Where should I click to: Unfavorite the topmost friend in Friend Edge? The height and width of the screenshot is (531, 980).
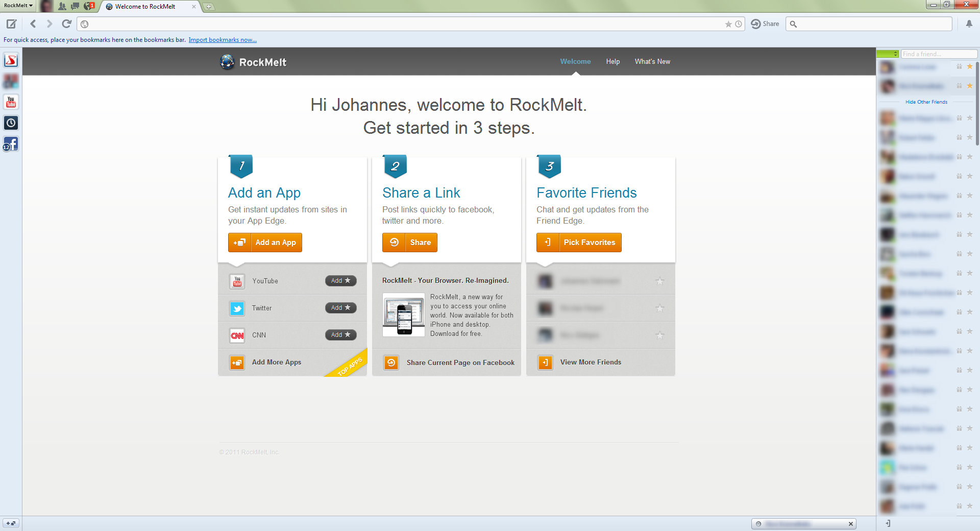969,66
